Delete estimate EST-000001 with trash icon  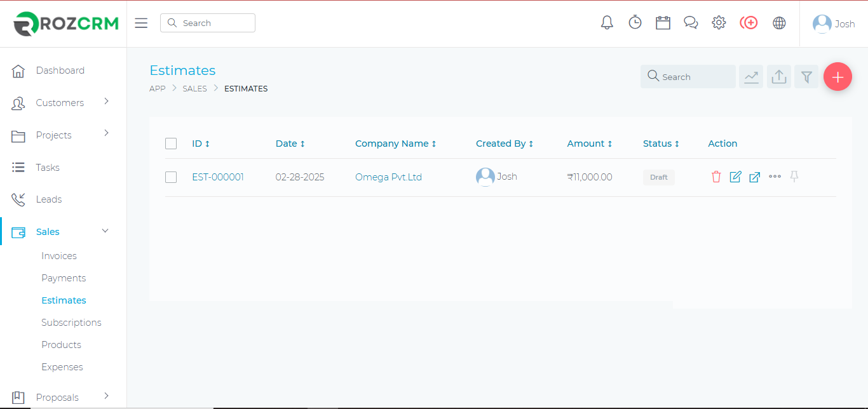(716, 177)
